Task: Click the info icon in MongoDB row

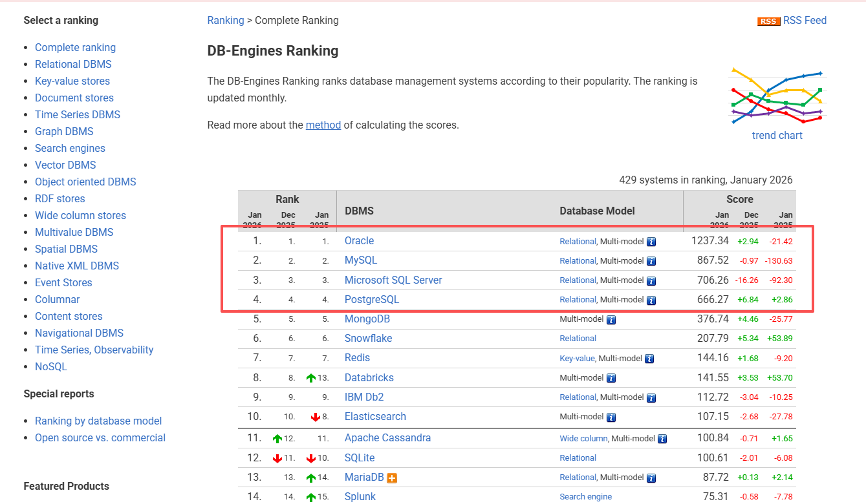Action: point(611,319)
